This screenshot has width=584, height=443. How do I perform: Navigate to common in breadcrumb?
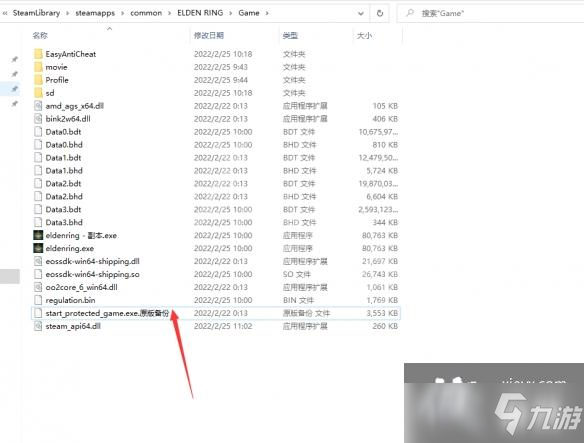click(x=146, y=13)
